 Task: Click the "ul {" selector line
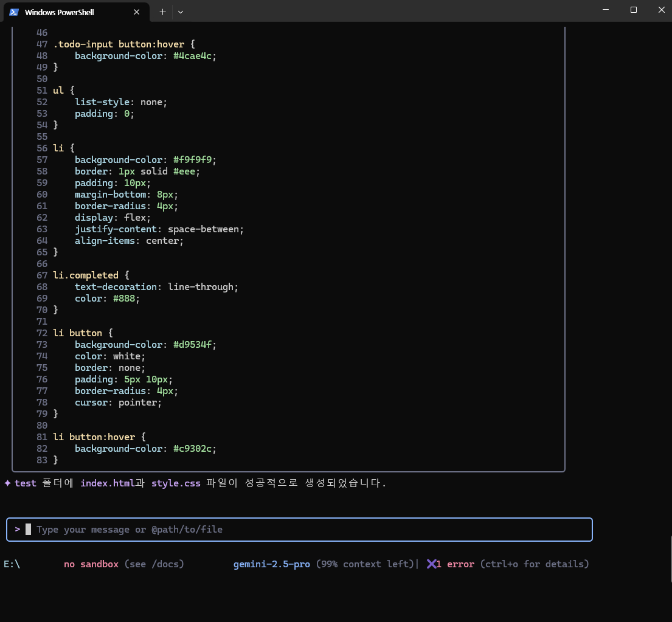(64, 91)
